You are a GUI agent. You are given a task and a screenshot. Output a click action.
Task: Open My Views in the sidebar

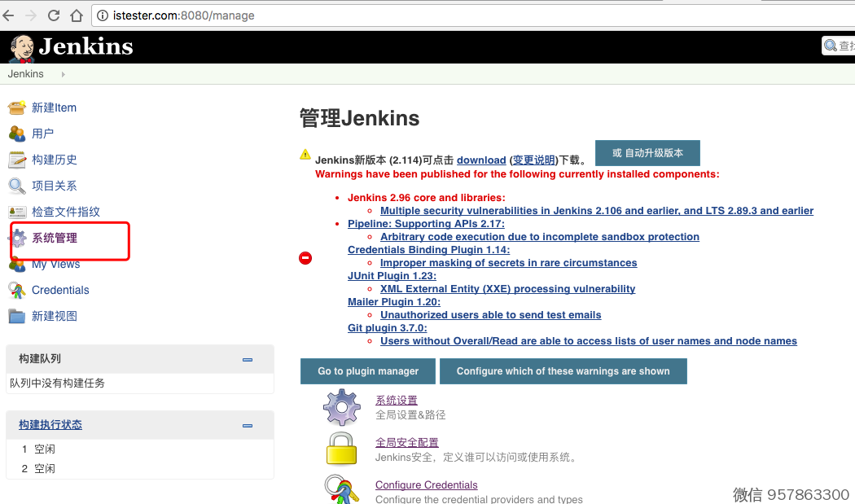click(x=55, y=264)
